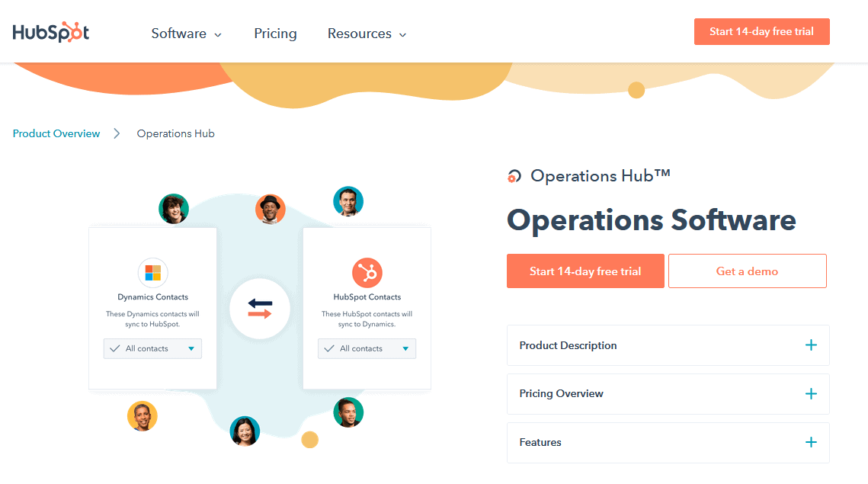The width and height of the screenshot is (868, 484).
Task: Click the Dynamics Contacts card title
Action: pyautogui.click(x=152, y=296)
